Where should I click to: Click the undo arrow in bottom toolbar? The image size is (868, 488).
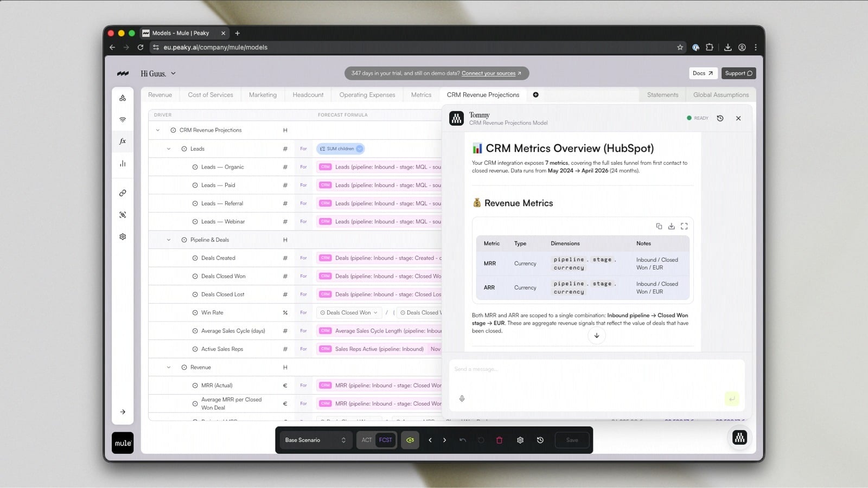[463, 440]
